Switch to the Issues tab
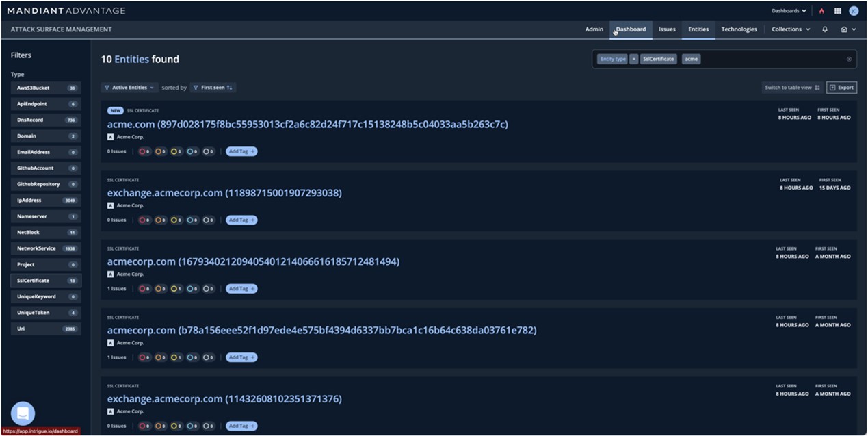The image size is (868, 436). (x=667, y=29)
